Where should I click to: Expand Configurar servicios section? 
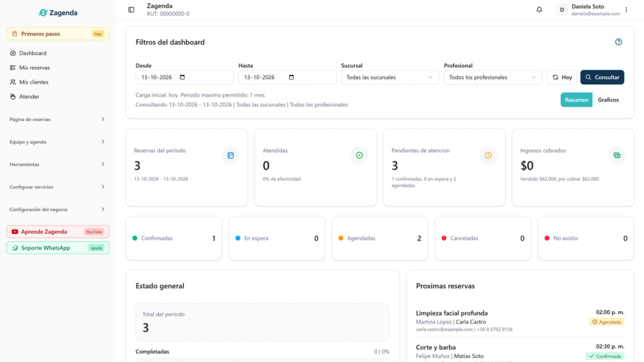tap(57, 187)
